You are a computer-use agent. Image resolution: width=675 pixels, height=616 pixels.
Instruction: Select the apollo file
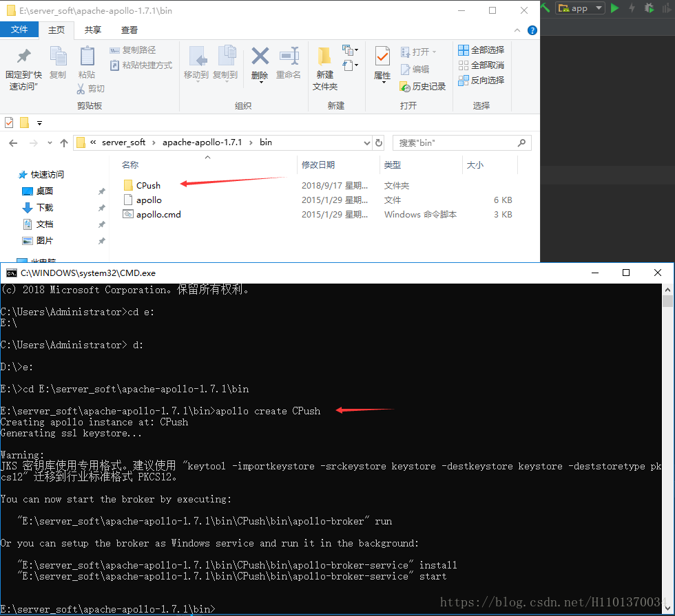point(149,200)
